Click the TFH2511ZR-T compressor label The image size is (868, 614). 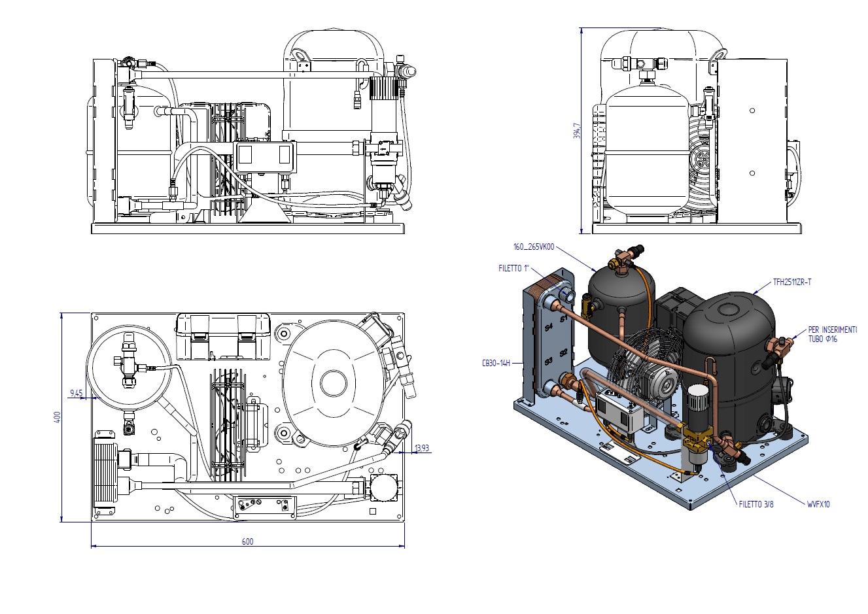click(792, 282)
